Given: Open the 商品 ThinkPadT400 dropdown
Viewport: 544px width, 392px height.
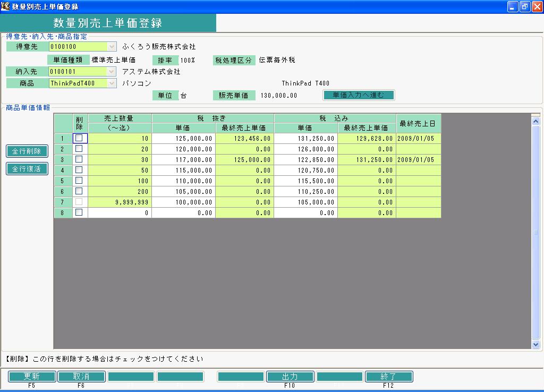Looking at the screenshot, I should pyautogui.click(x=112, y=83).
